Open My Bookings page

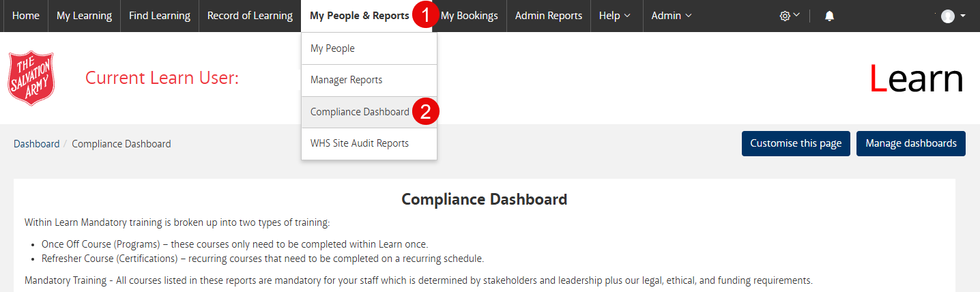coord(470,16)
